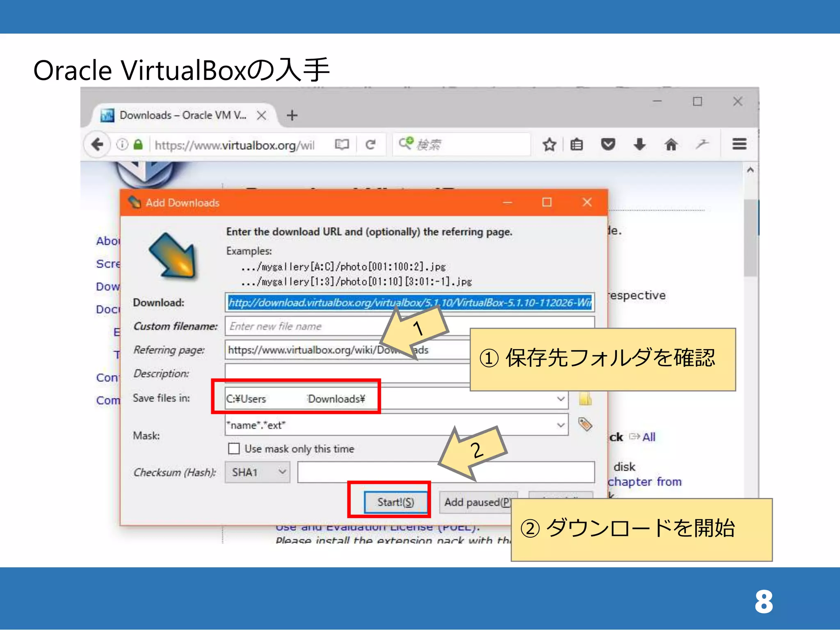Click the Pocket save icon
The width and height of the screenshot is (840, 630).
[x=608, y=144]
